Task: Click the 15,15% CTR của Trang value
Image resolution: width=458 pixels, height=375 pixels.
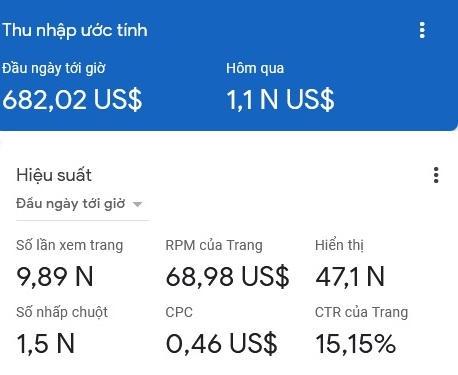Action: [x=355, y=344]
